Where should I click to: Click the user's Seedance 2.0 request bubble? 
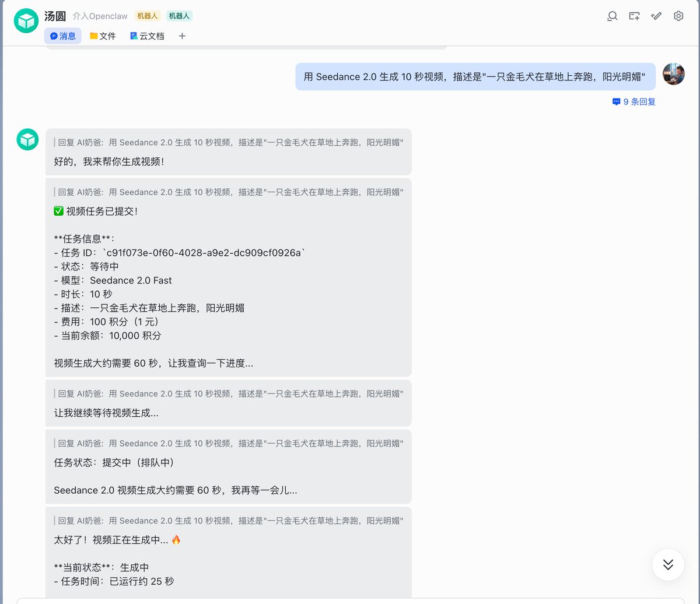click(475, 76)
